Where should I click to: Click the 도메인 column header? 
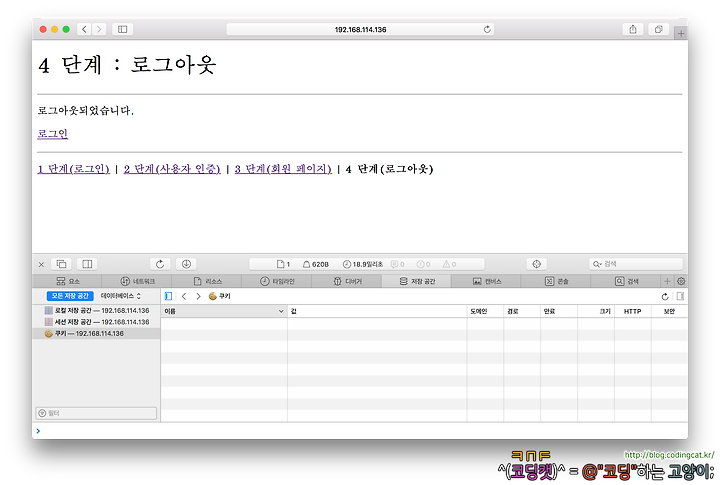point(485,311)
